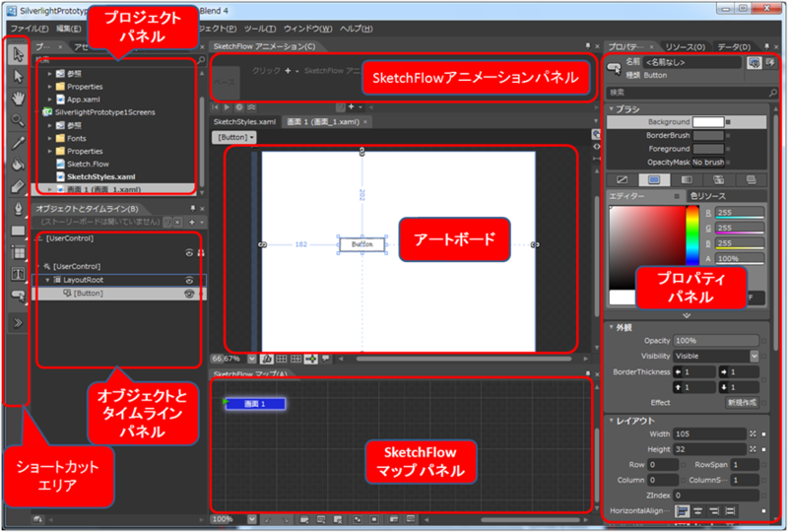Select the TextBlock text tool

[18, 274]
